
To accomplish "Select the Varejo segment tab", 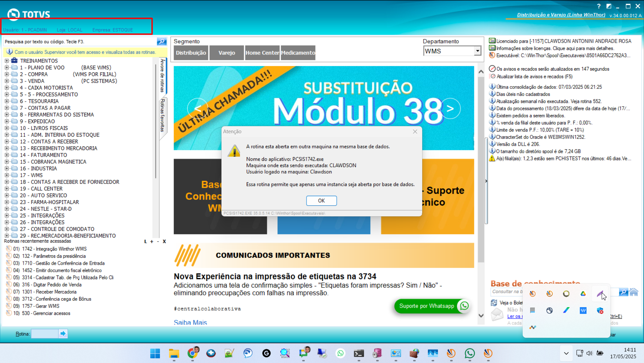I will [x=227, y=53].
